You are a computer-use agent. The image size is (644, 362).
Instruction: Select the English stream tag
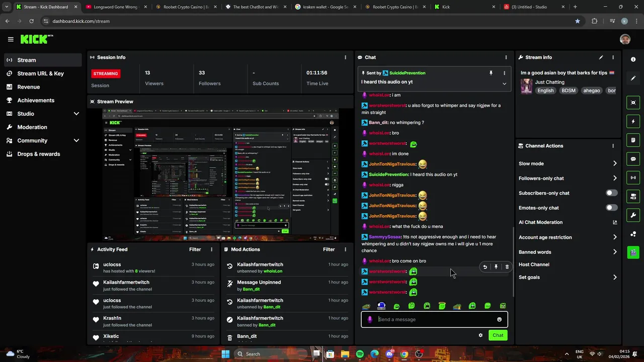[x=545, y=90]
